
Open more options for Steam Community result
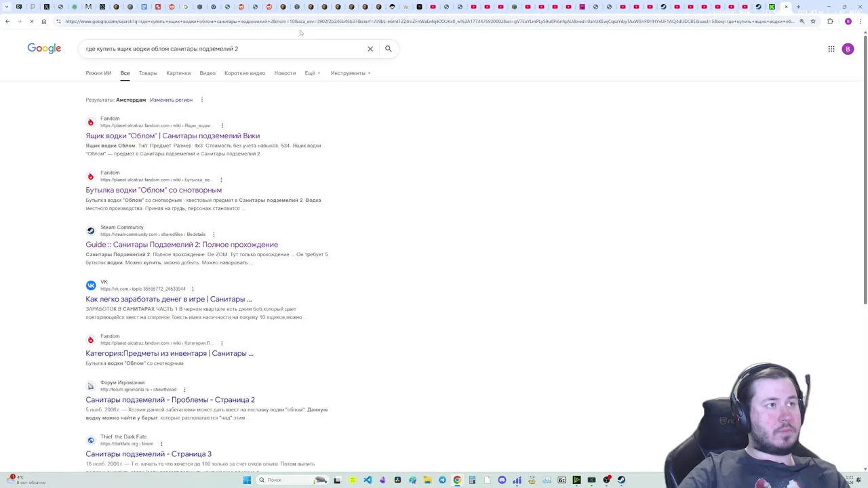click(214, 235)
